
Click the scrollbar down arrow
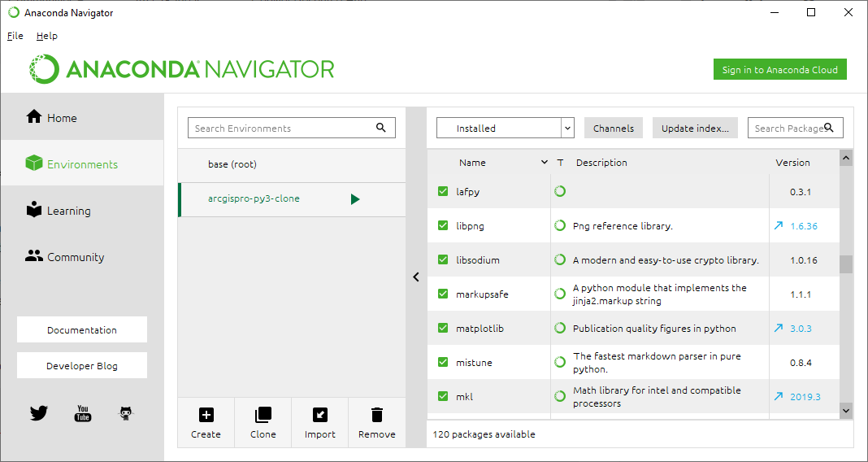(846, 411)
